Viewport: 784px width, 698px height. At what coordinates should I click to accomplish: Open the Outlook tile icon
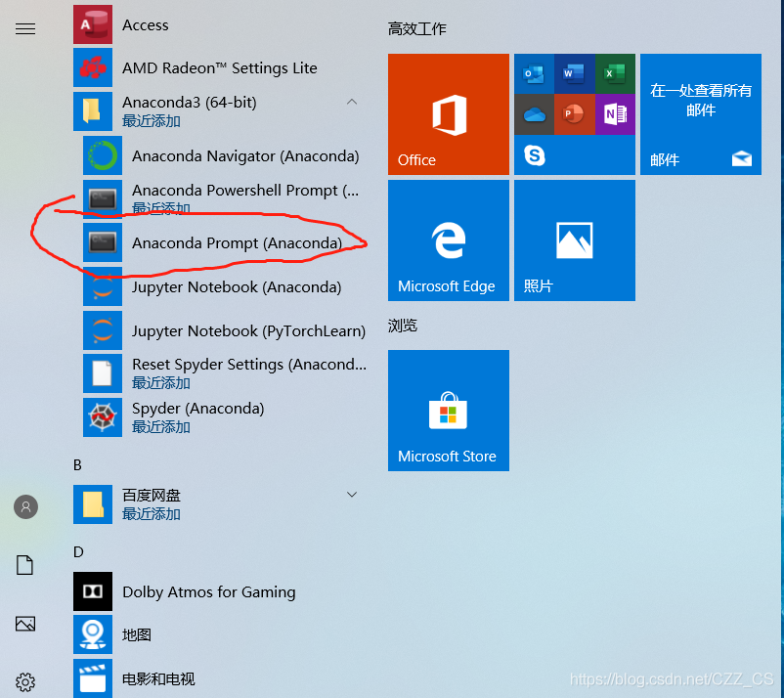[x=534, y=74]
